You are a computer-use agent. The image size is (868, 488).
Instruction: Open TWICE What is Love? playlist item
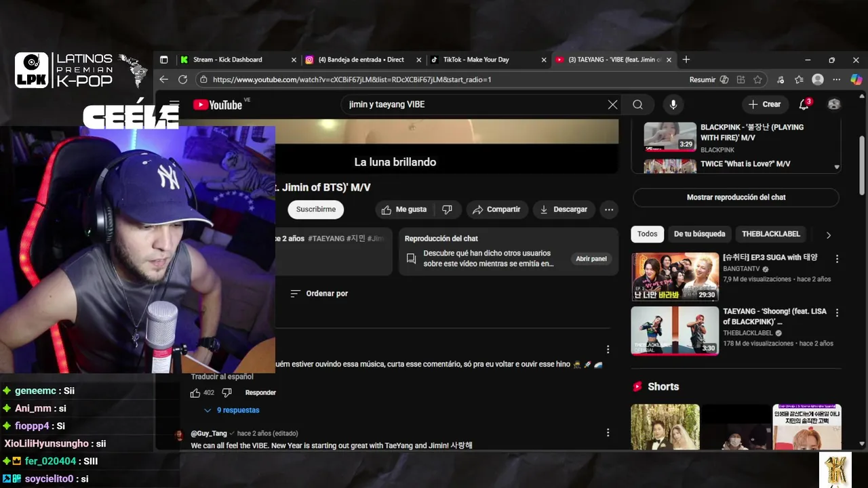[x=736, y=165]
